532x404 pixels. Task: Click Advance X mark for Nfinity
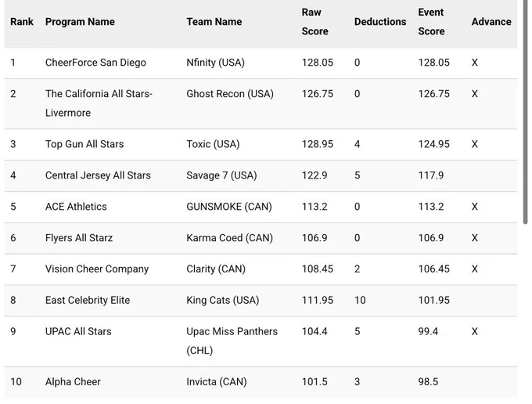(475, 63)
